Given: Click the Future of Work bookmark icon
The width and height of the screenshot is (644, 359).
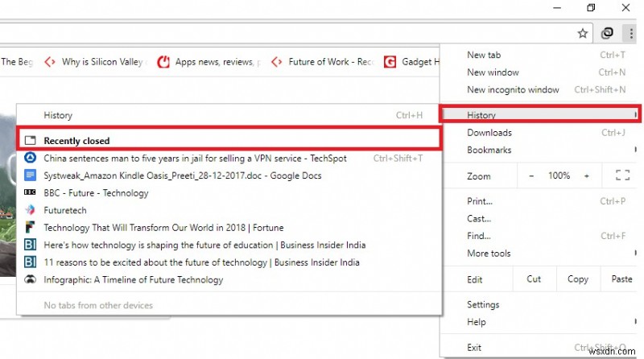Looking at the screenshot, I should (276, 62).
